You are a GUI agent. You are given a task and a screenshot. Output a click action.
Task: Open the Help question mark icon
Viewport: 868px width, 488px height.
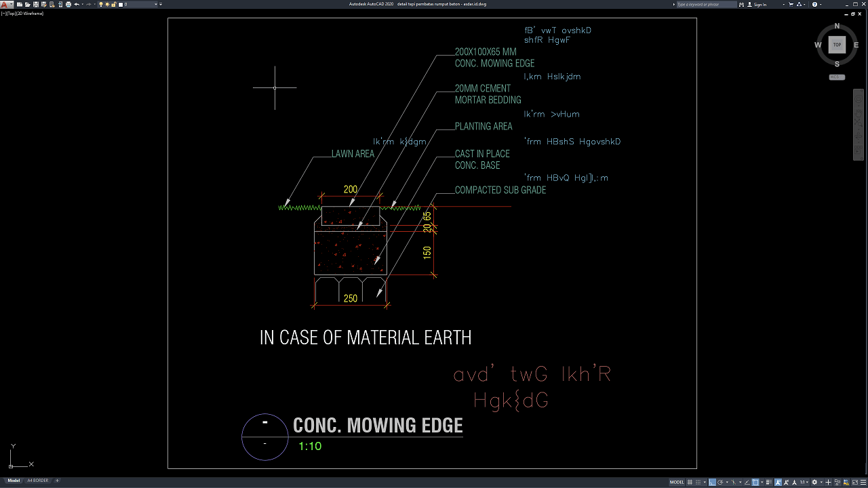(814, 4)
